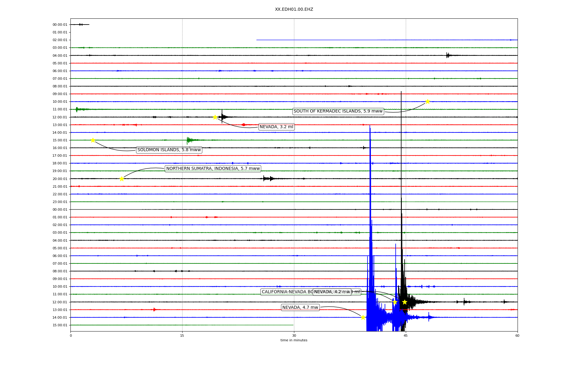Click the yellow star for Nevada 3.2 ml
588x368 pixels.
pyautogui.click(x=215, y=117)
